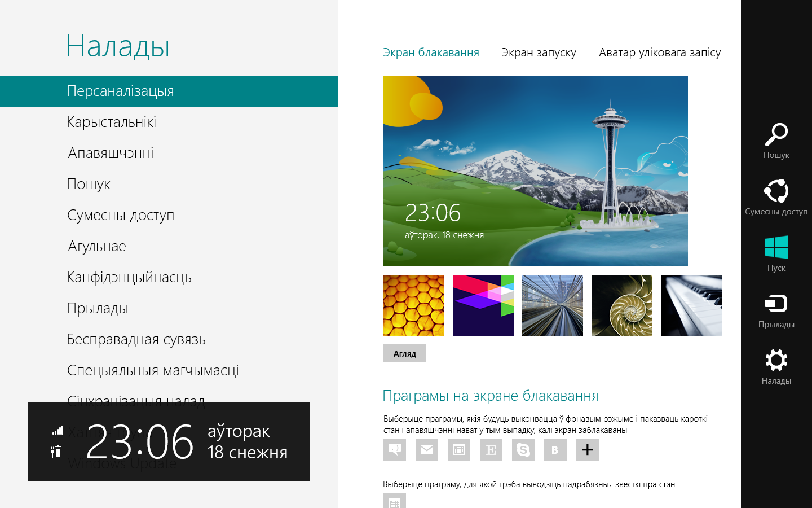The width and height of the screenshot is (812, 508).
Task: Open the Сумесны доступ share charm
Action: [776, 198]
